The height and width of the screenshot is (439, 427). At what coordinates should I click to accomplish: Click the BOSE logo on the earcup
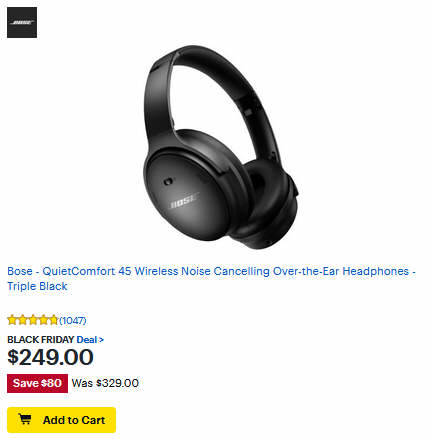click(x=184, y=201)
